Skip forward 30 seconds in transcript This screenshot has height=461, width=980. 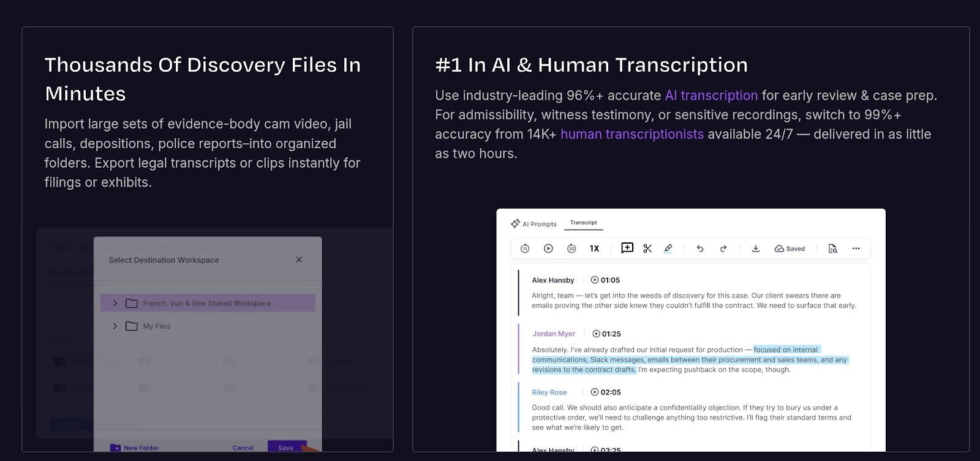pos(571,249)
